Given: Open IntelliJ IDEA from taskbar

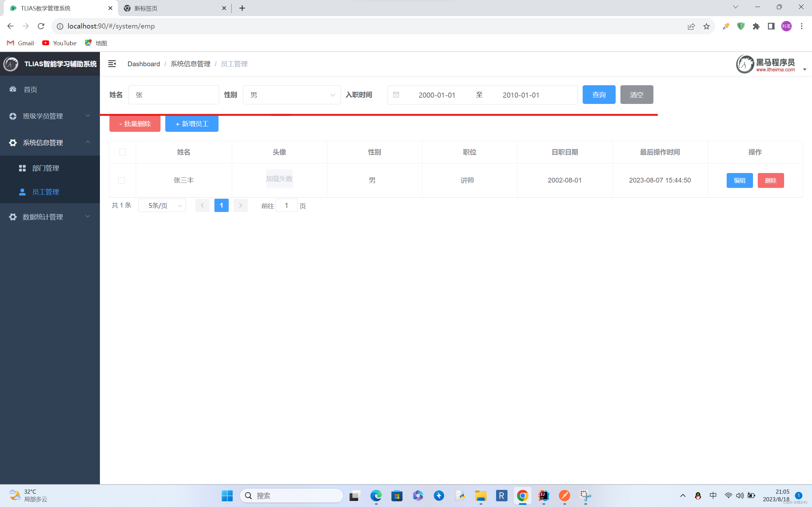Looking at the screenshot, I should (543, 495).
